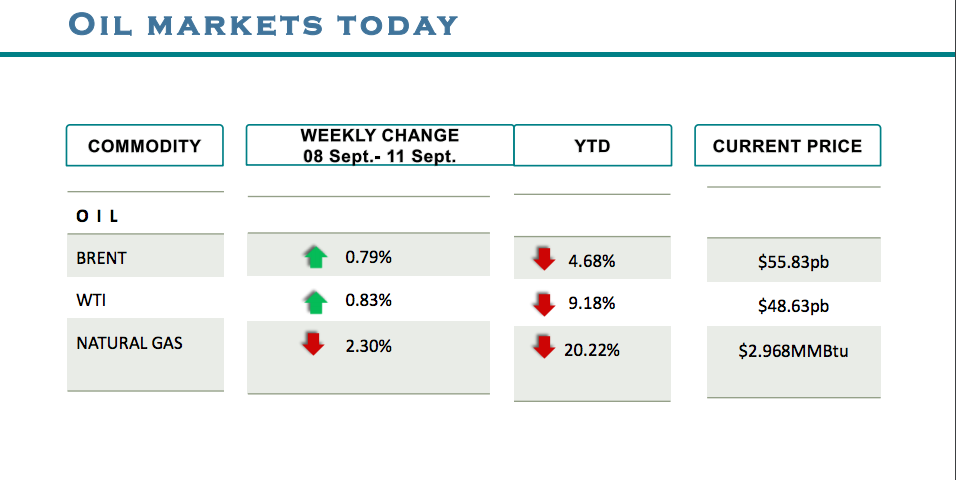Click the NATURAL GAS label
The width and height of the screenshot is (956, 480).
point(130,343)
